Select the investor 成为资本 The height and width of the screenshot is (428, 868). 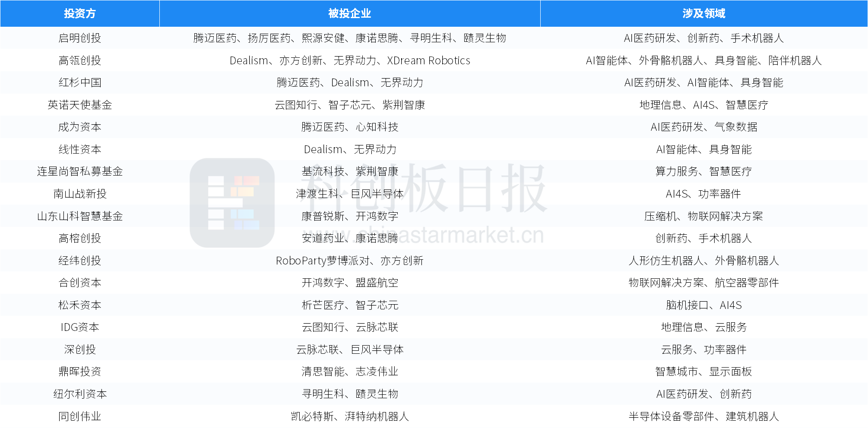click(x=80, y=127)
